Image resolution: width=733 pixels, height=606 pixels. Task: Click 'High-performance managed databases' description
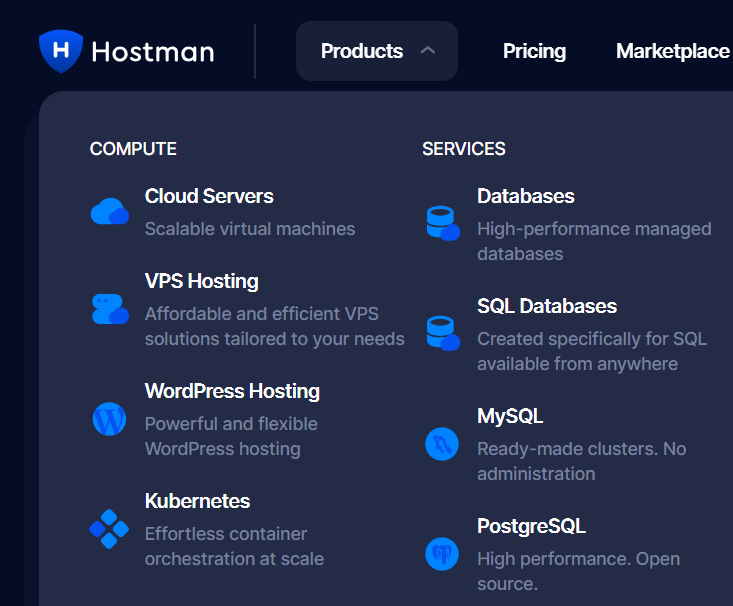(x=594, y=241)
